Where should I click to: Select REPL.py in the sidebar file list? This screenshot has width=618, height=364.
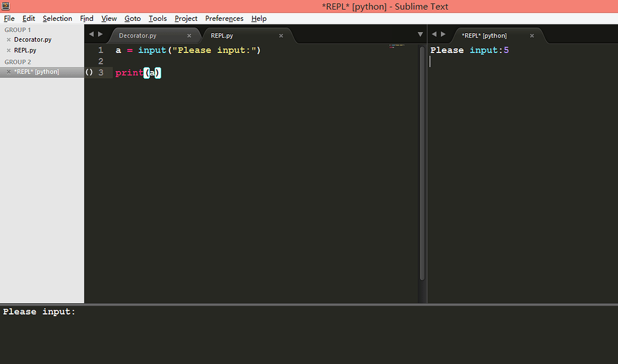point(26,50)
